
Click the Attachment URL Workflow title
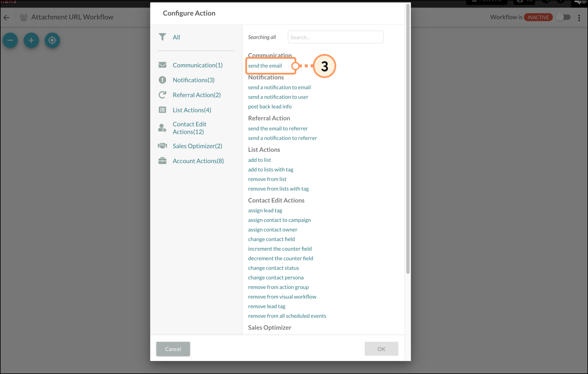72,17
